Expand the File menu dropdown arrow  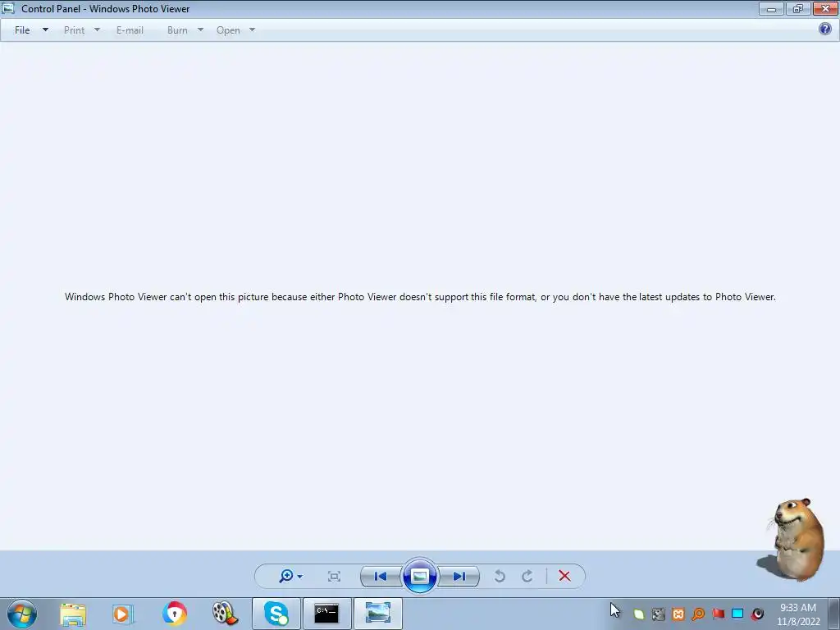[x=46, y=30]
